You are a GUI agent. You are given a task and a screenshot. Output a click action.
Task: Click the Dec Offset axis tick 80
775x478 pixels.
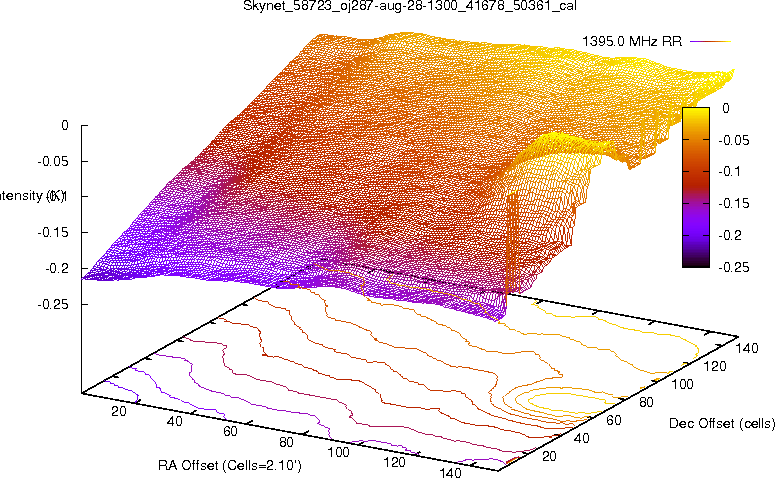pyautogui.click(x=646, y=402)
